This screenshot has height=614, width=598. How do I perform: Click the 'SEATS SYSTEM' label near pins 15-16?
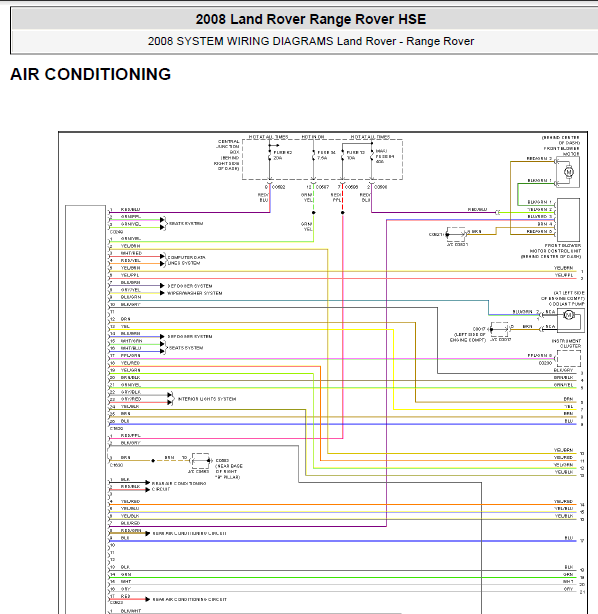(186, 348)
